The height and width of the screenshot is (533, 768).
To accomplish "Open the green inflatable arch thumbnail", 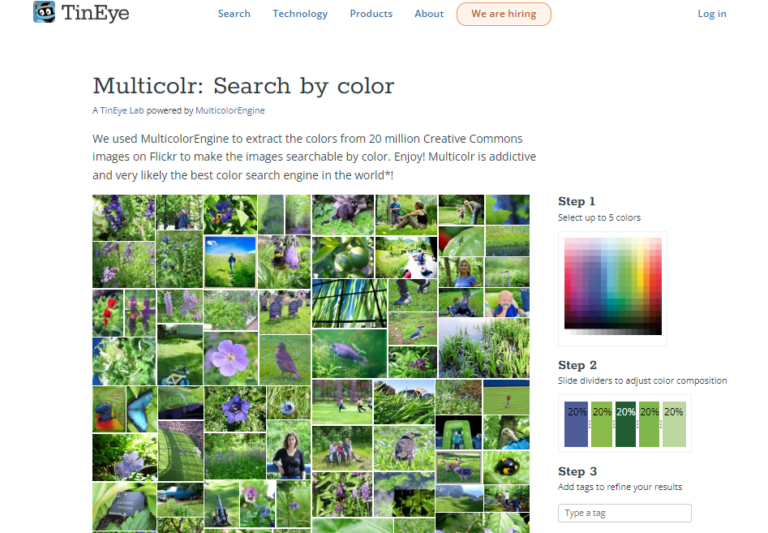I will [458, 433].
